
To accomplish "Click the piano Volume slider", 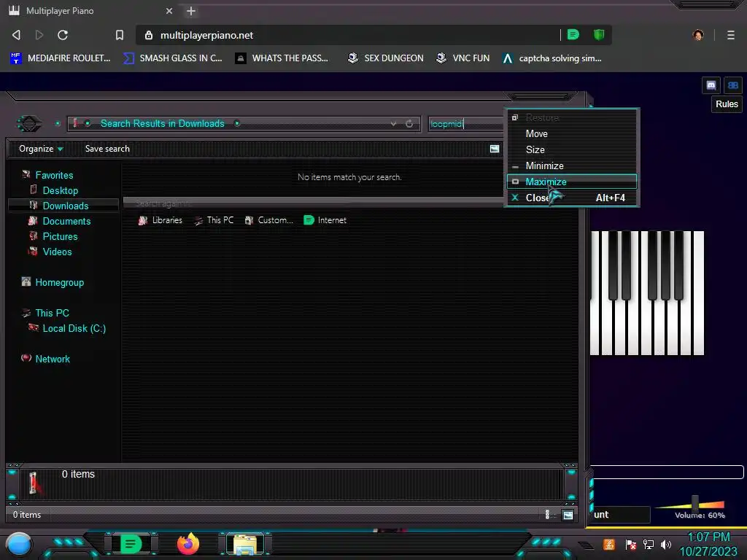I will tap(695, 502).
